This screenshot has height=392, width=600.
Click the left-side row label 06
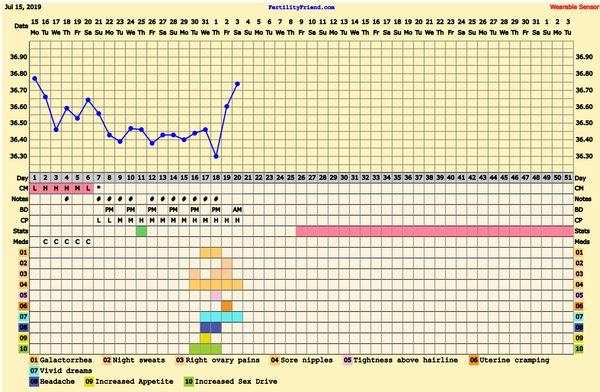coord(23,306)
